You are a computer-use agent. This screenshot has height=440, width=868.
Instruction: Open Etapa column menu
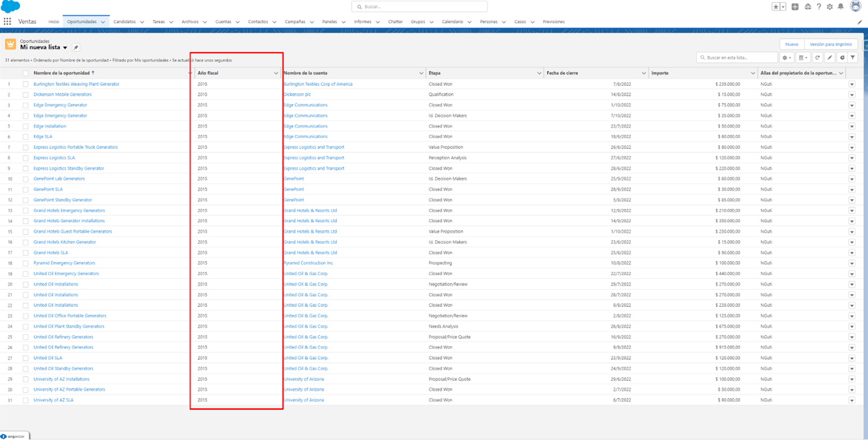(539, 73)
